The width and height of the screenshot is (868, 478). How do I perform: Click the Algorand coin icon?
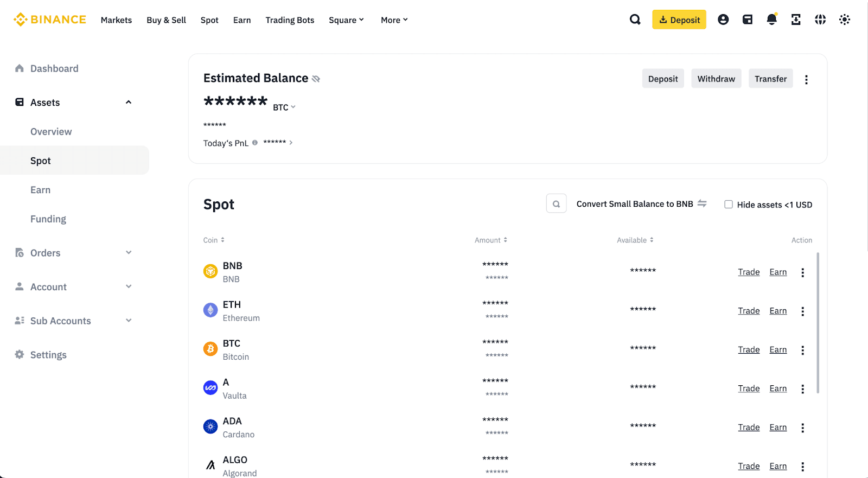(x=210, y=466)
